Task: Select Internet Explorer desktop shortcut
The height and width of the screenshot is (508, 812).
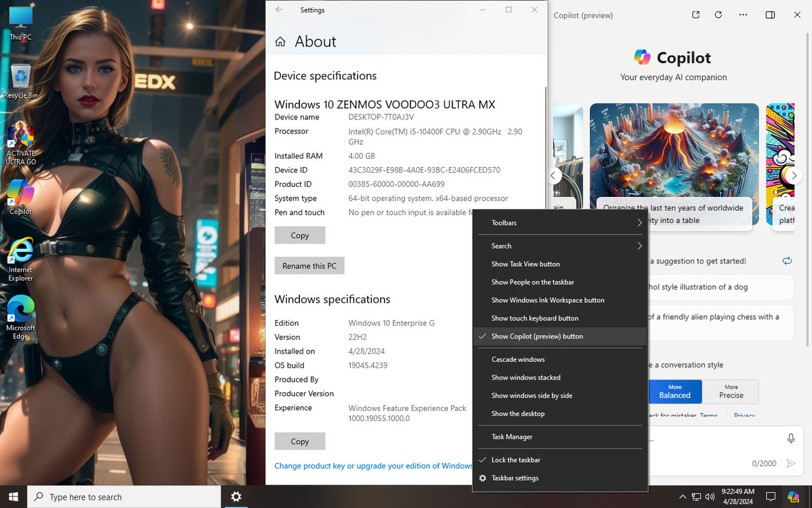Action: [x=20, y=259]
